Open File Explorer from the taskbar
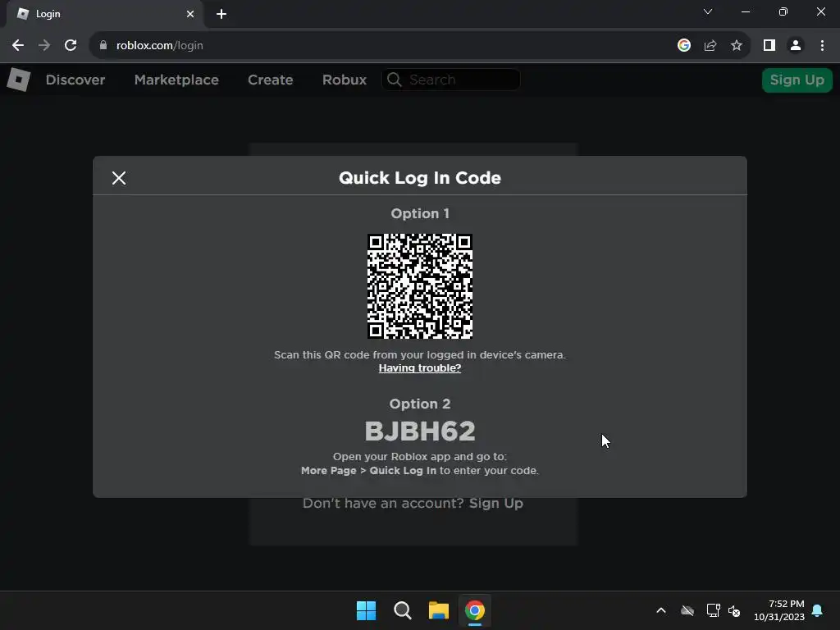The height and width of the screenshot is (630, 840). click(438, 610)
